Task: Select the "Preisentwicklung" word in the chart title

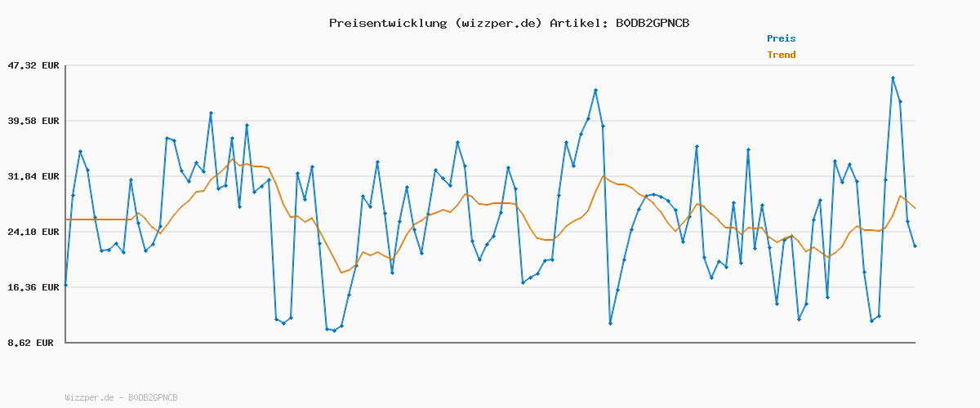Action: pos(385,23)
